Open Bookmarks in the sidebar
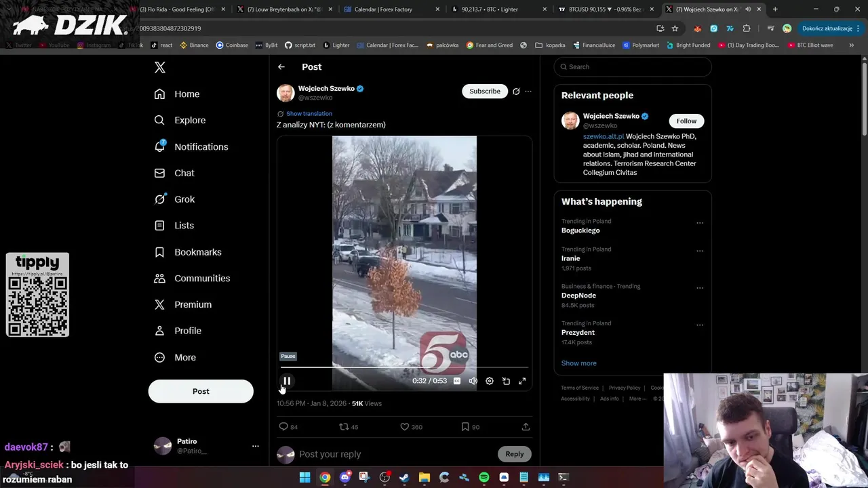Viewport: 868px width, 488px height. [188, 252]
